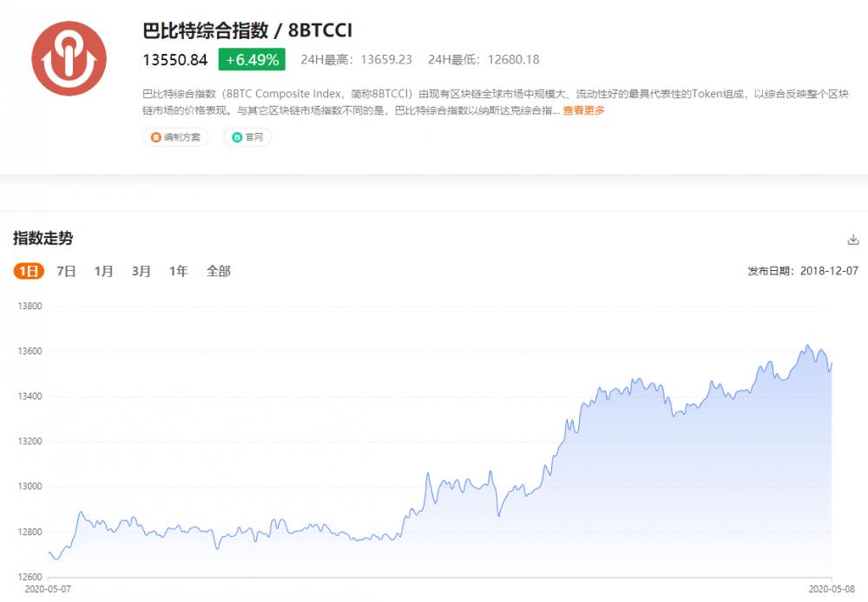868x602 pixels.
Task: Click the 24H最低 12680.18 value
Action: coord(483,60)
